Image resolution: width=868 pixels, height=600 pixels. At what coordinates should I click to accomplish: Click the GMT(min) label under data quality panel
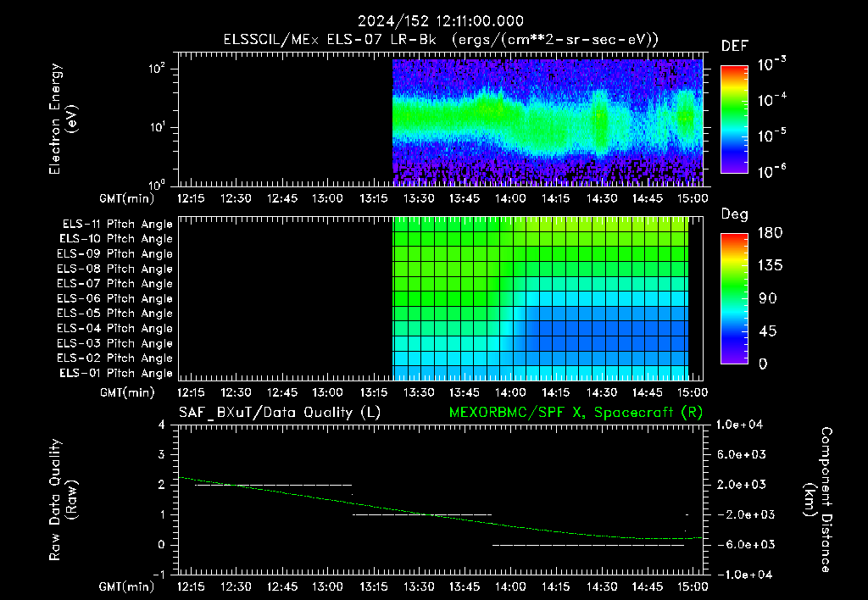(127, 586)
